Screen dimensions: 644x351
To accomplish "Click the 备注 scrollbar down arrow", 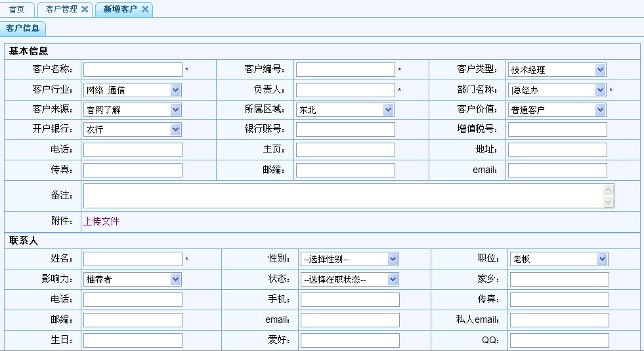I will click(609, 202).
